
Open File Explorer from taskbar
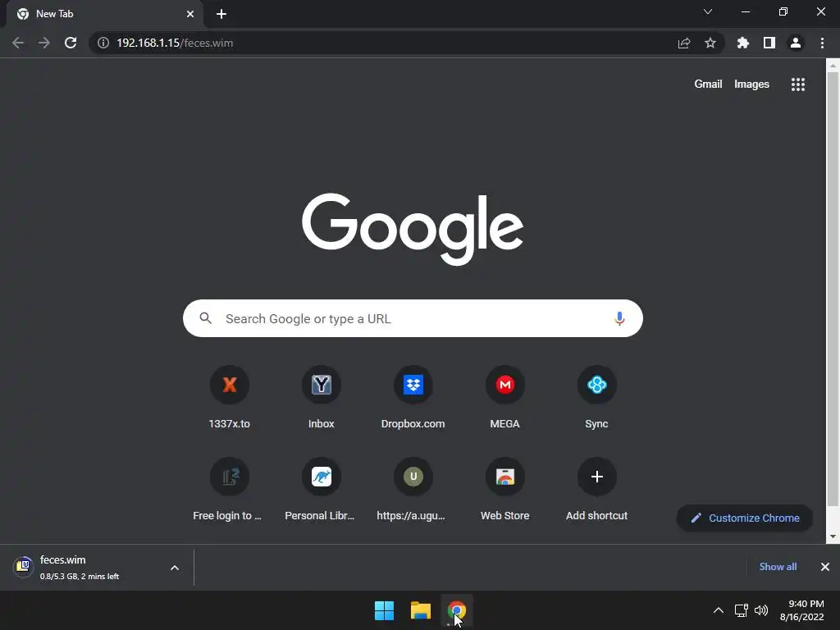[x=421, y=610]
